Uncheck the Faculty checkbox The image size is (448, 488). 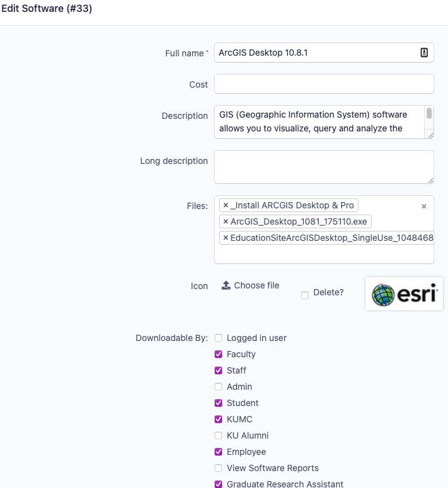coord(218,354)
